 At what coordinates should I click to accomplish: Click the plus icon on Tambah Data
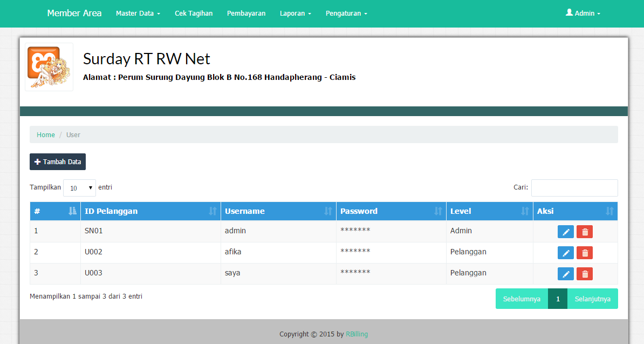coord(38,161)
